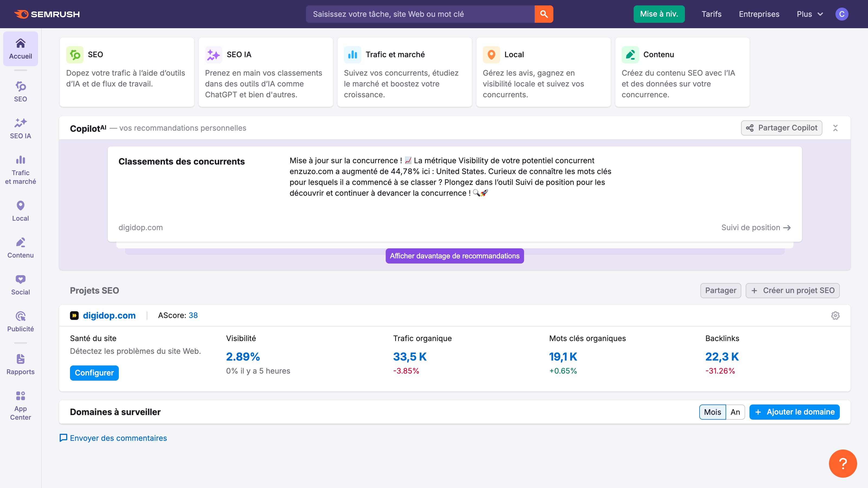Open App Center in the sidebar
This screenshot has height=488, width=868.
21,406
